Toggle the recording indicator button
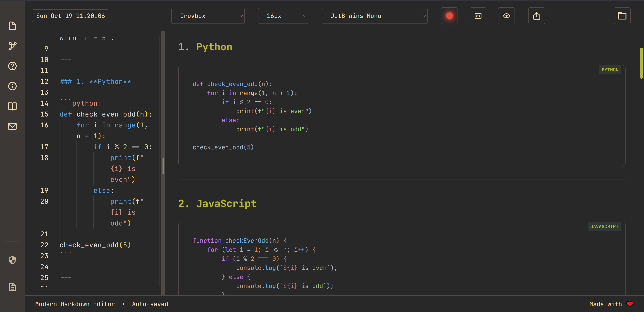 (x=449, y=16)
